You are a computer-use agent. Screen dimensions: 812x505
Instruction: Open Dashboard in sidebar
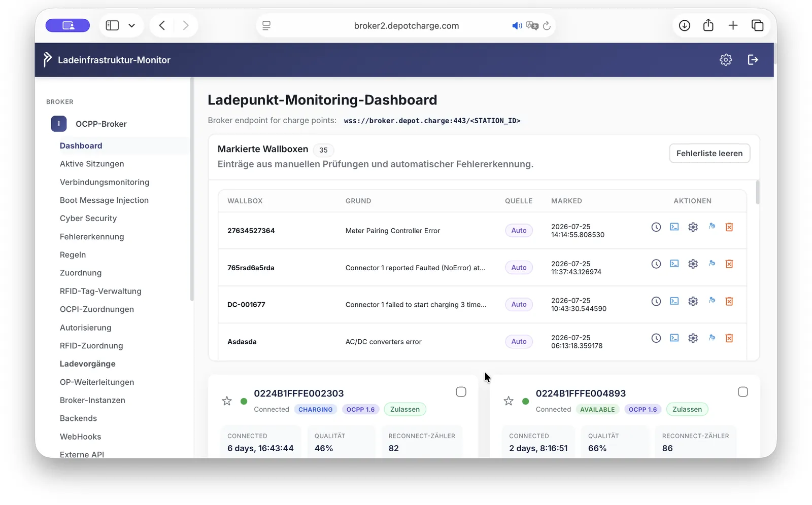pos(81,146)
